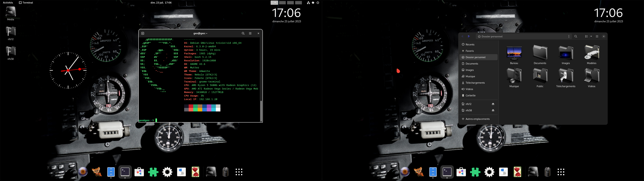Open the disk drive icon in left dock
644x181 pixels.
(x=211, y=172)
